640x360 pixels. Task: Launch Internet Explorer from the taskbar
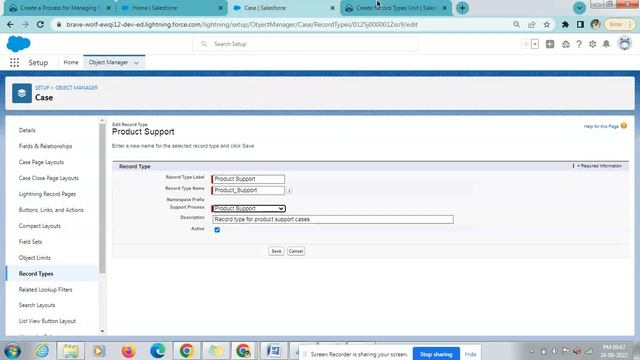pos(42,351)
